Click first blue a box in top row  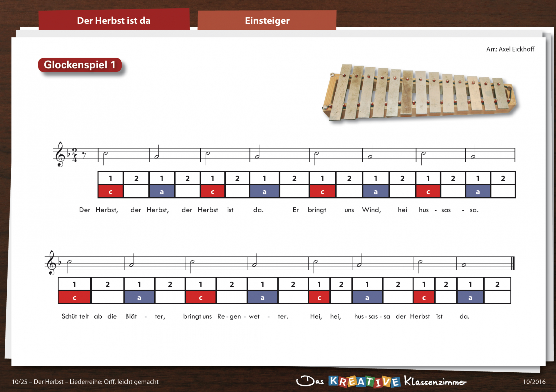162,192
